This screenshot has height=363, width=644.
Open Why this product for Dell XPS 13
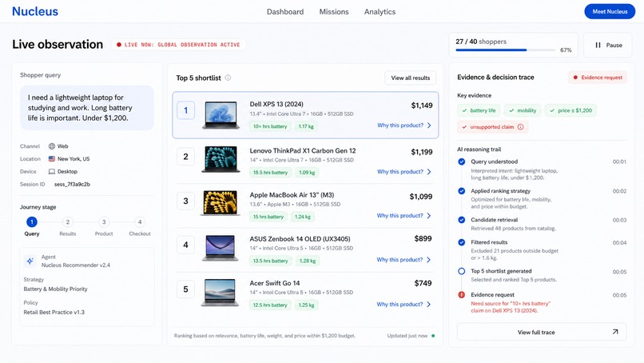[x=404, y=126]
